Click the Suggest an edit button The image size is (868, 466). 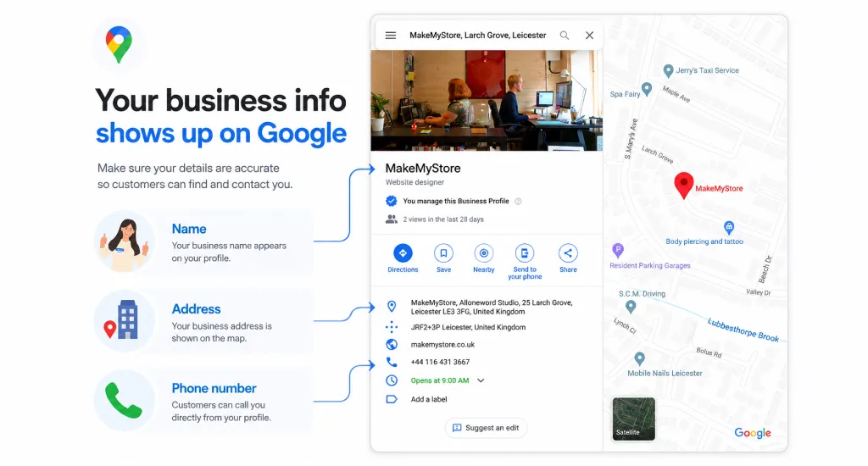[486, 428]
